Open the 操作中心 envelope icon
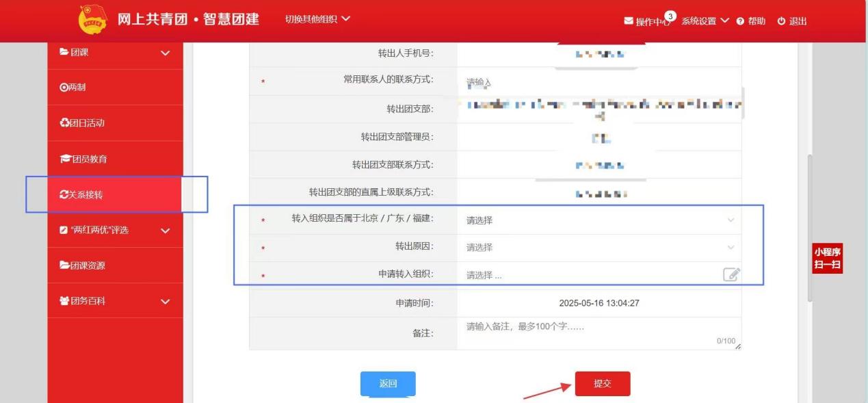The width and height of the screenshot is (868, 403). pos(629,21)
